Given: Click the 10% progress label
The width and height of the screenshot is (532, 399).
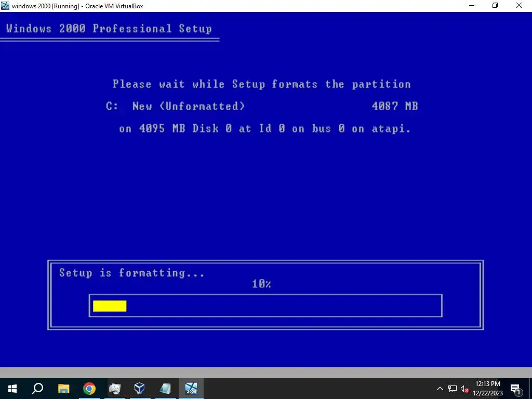Looking at the screenshot, I should click(261, 284).
